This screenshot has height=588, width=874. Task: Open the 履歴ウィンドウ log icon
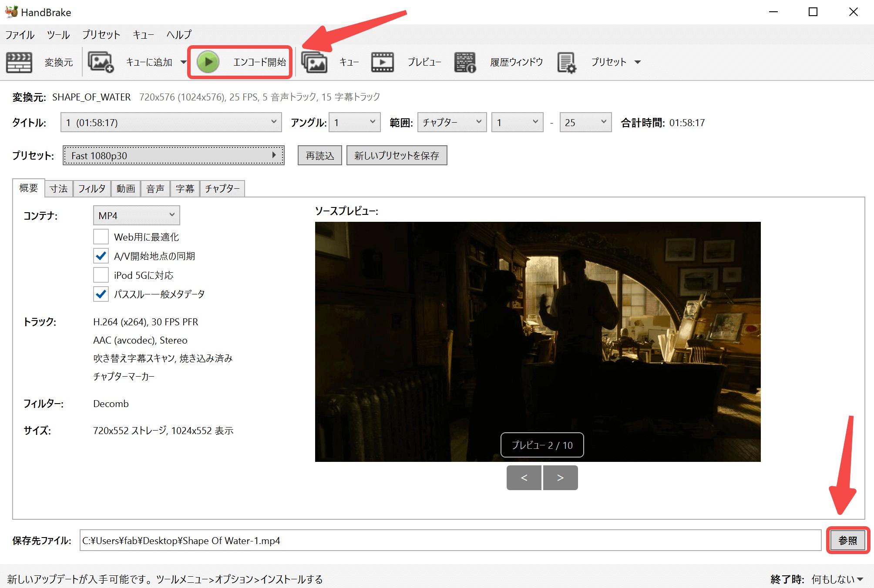pyautogui.click(x=465, y=62)
